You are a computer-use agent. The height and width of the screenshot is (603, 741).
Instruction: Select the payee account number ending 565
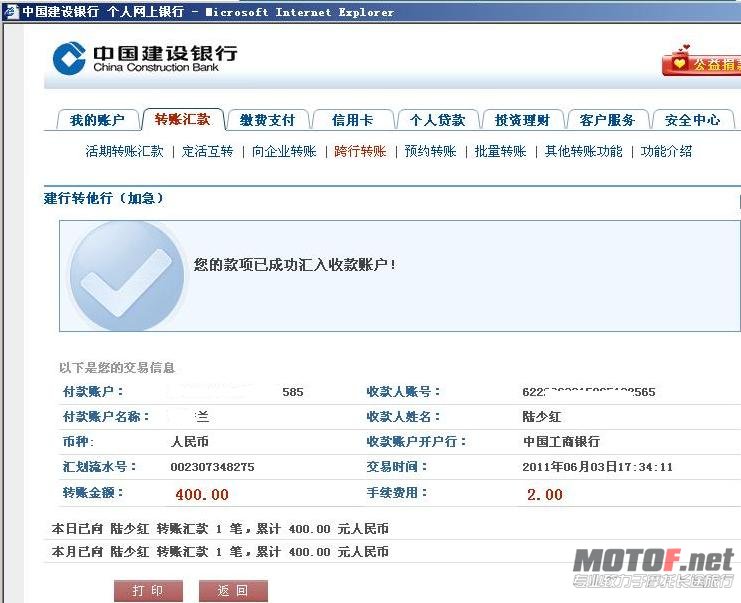tap(589, 392)
